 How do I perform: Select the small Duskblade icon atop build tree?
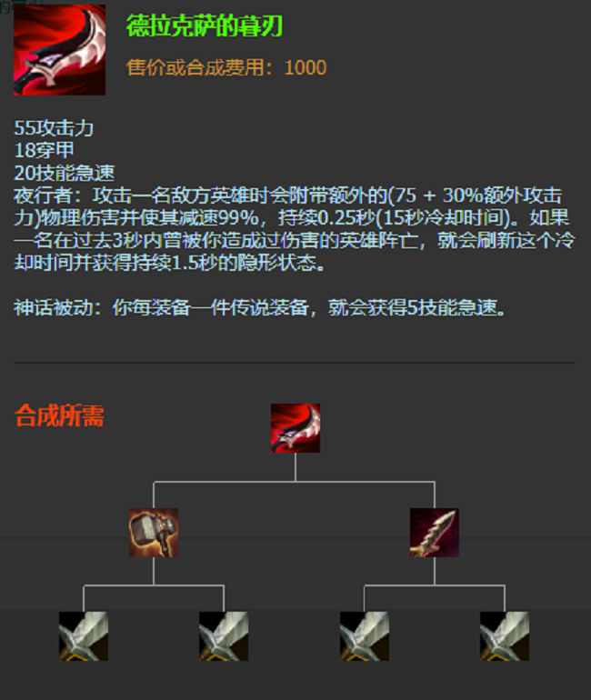click(295, 428)
